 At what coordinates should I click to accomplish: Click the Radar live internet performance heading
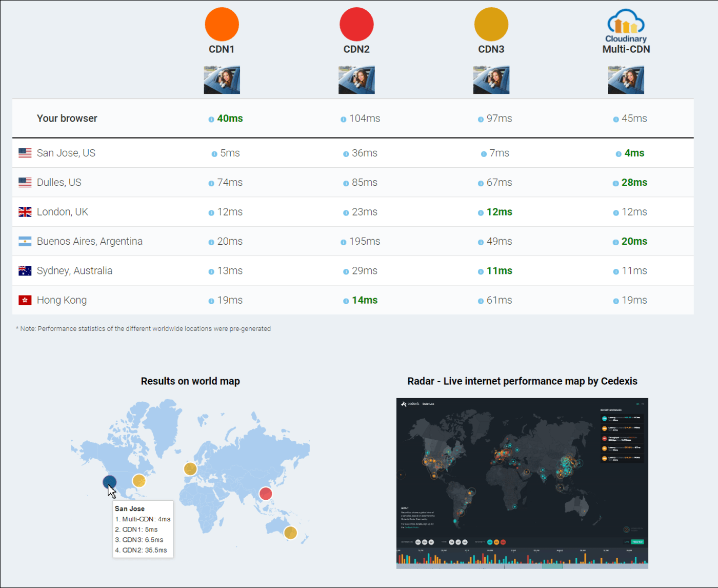click(522, 381)
